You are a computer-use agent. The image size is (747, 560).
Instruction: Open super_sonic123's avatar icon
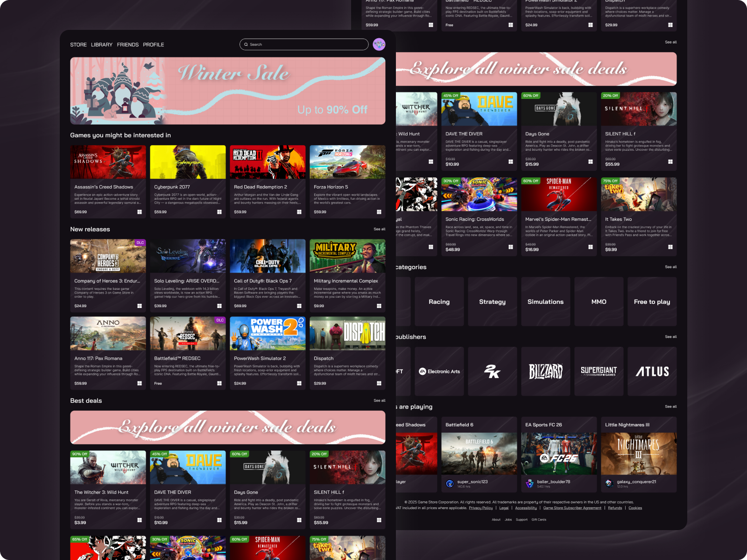tap(450, 483)
